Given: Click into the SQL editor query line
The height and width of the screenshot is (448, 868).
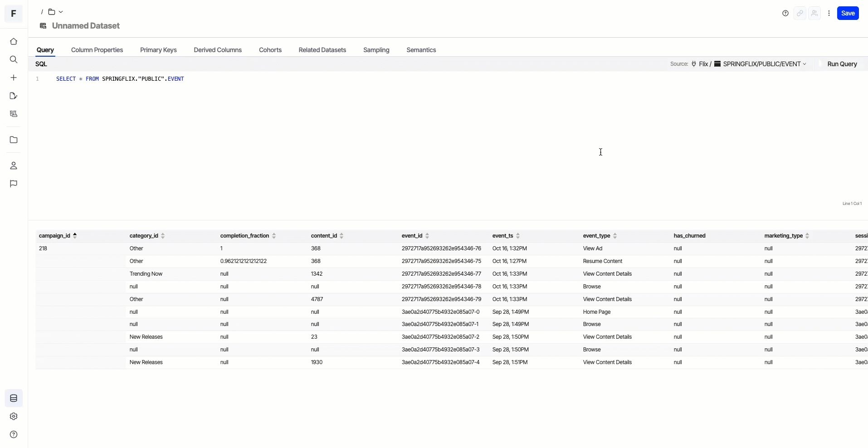Looking at the screenshot, I should click(x=120, y=79).
